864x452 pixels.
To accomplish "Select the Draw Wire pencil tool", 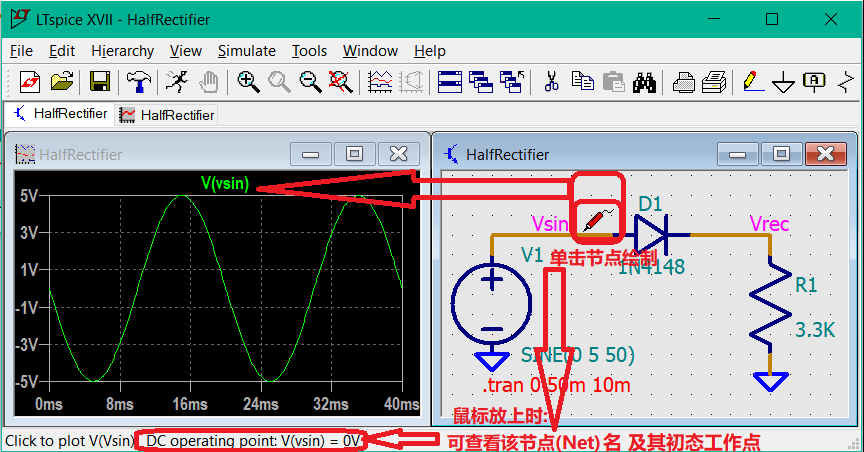I will [752, 82].
